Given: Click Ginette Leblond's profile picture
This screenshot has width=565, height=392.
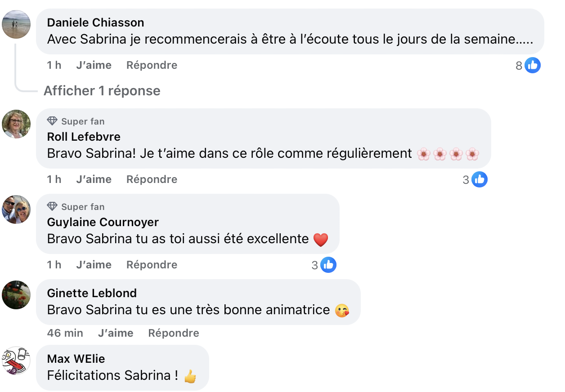Looking at the screenshot, I should click(16, 295).
